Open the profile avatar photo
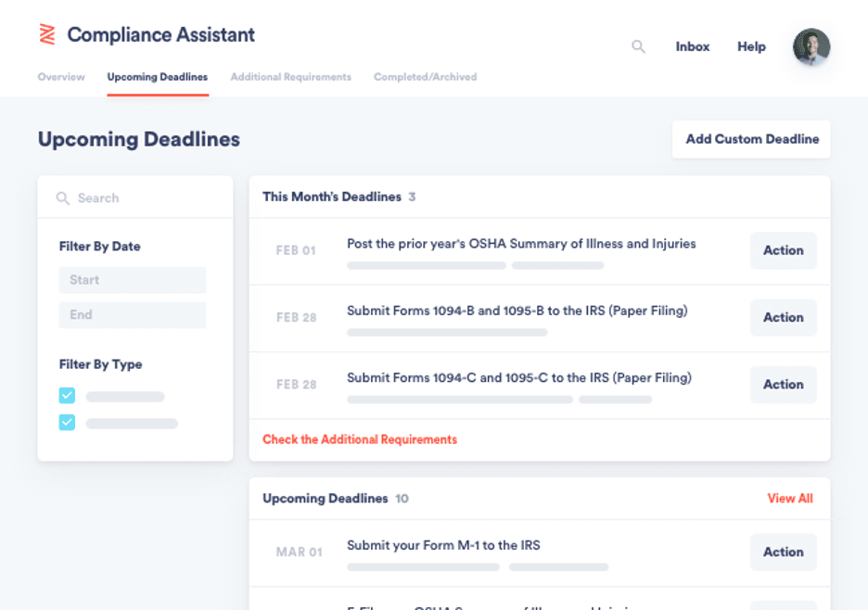 pyautogui.click(x=811, y=47)
